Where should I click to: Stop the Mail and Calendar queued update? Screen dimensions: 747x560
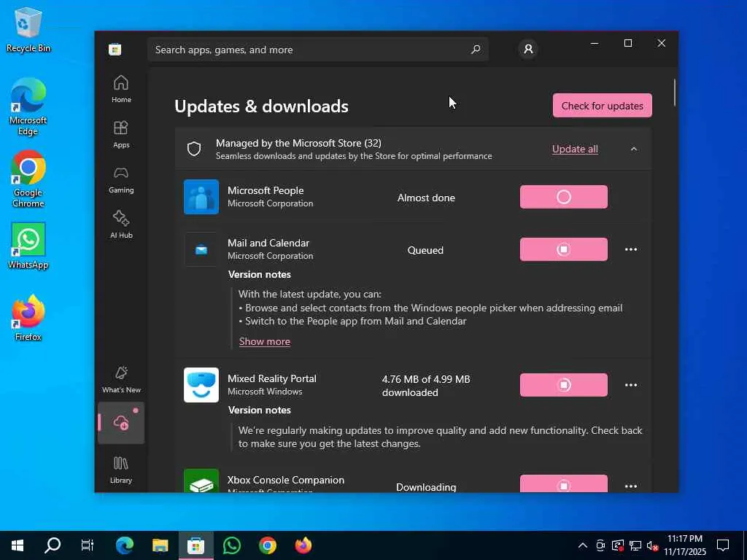click(x=564, y=249)
